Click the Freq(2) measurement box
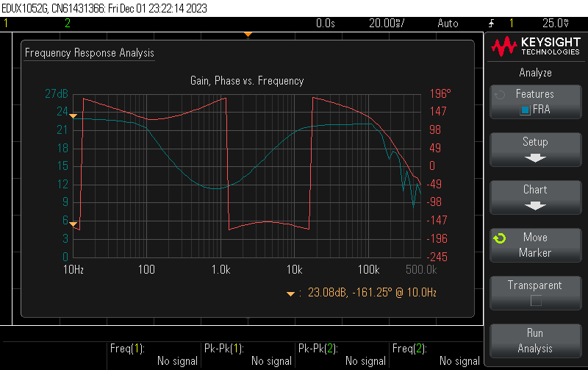This screenshot has width=588, height=370. pyautogui.click(x=437, y=355)
